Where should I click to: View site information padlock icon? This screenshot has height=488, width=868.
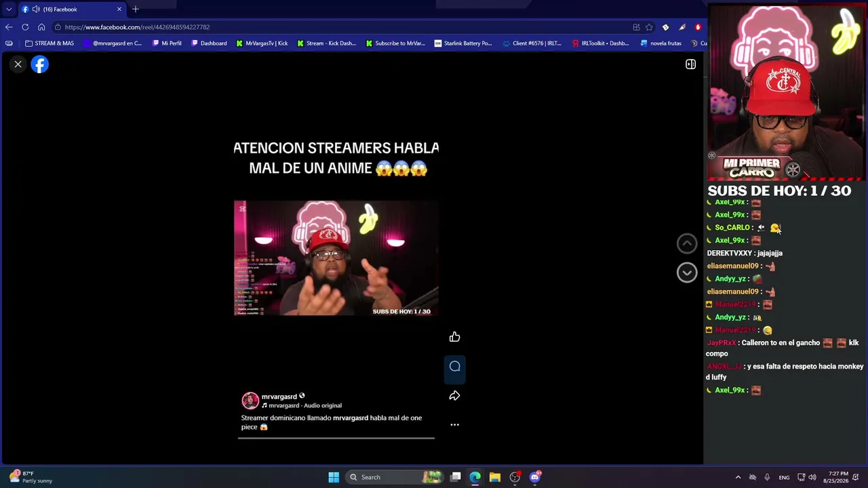(x=58, y=27)
